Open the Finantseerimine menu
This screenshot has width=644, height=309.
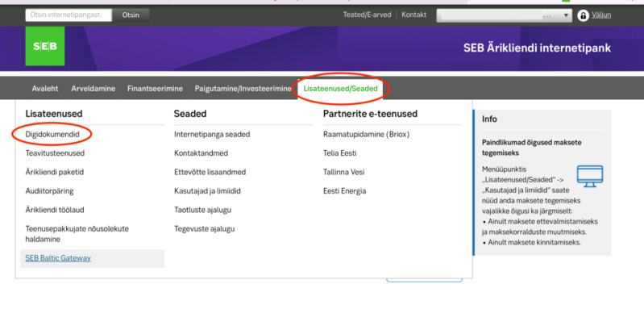click(155, 89)
